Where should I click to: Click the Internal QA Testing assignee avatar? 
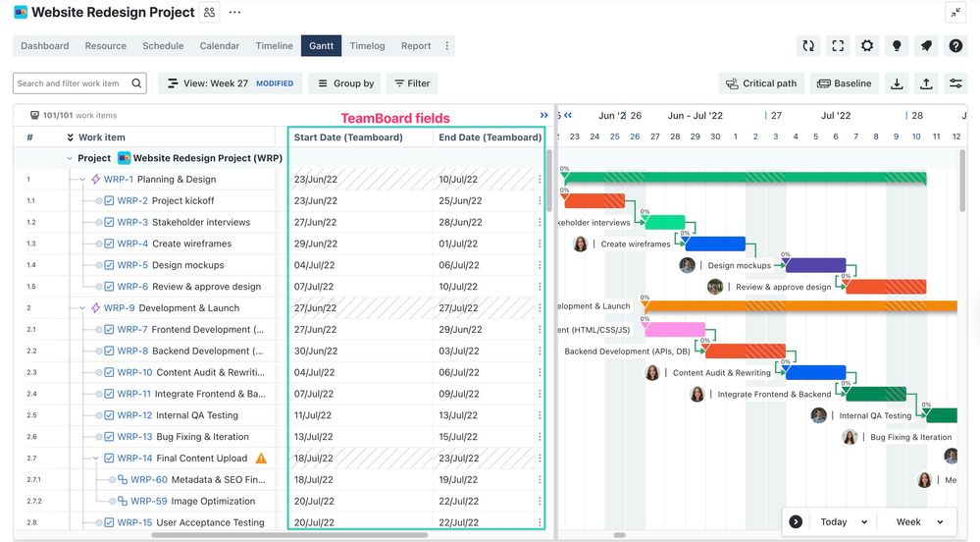click(819, 415)
